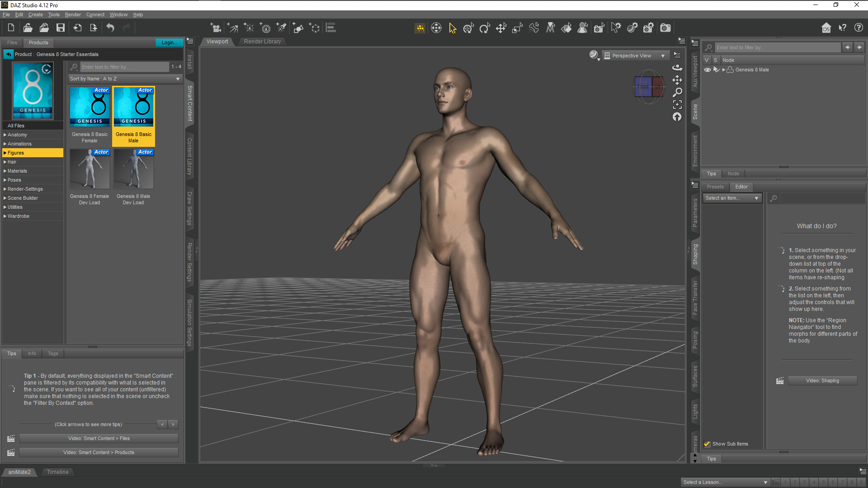Select the All Files category row
The width and height of the screenshot is (868, 488).
point(33,126)
